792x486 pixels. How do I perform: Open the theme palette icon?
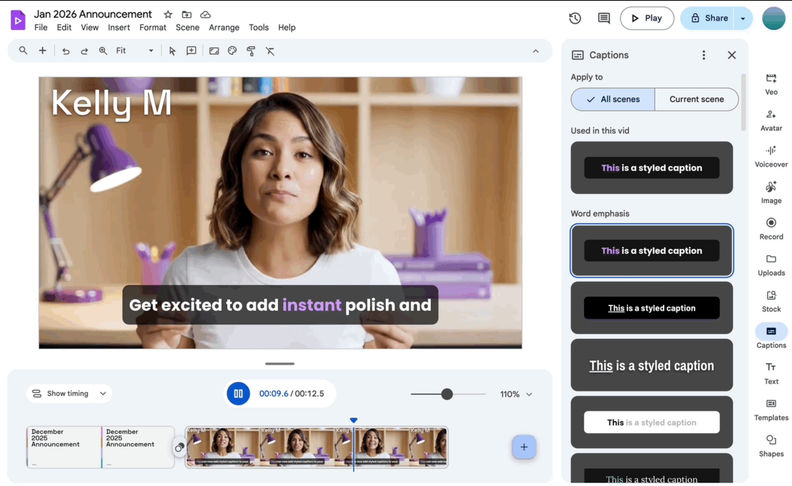pyautogui.click(x=232, y=51)
